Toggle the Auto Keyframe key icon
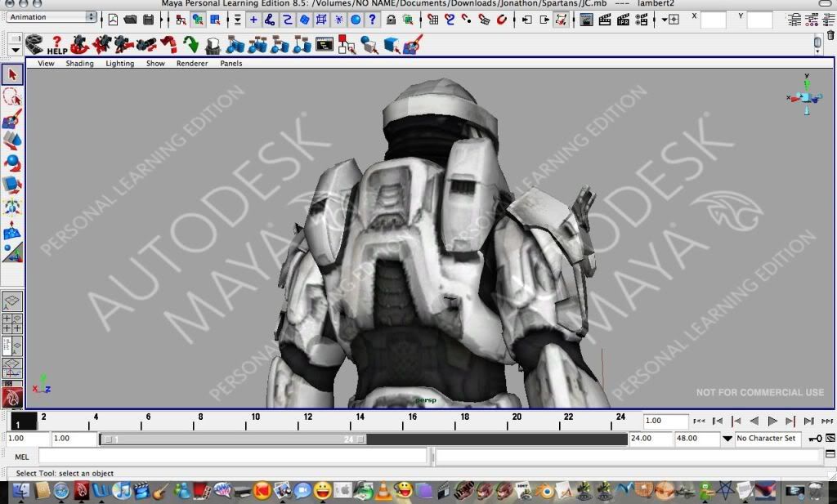The width and height of the screenshot is (837, 504). click(x=815, y=439)
